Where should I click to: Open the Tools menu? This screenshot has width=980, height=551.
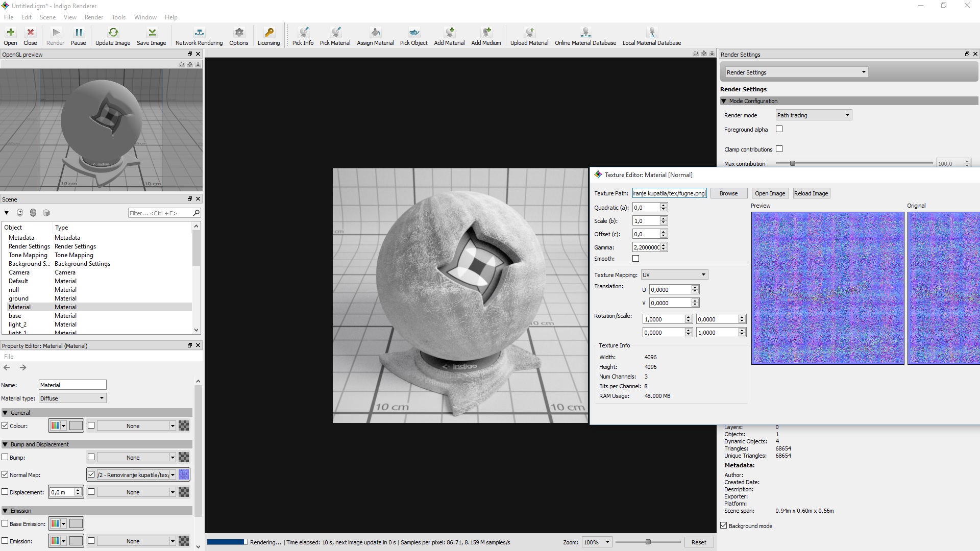(118, 17)
